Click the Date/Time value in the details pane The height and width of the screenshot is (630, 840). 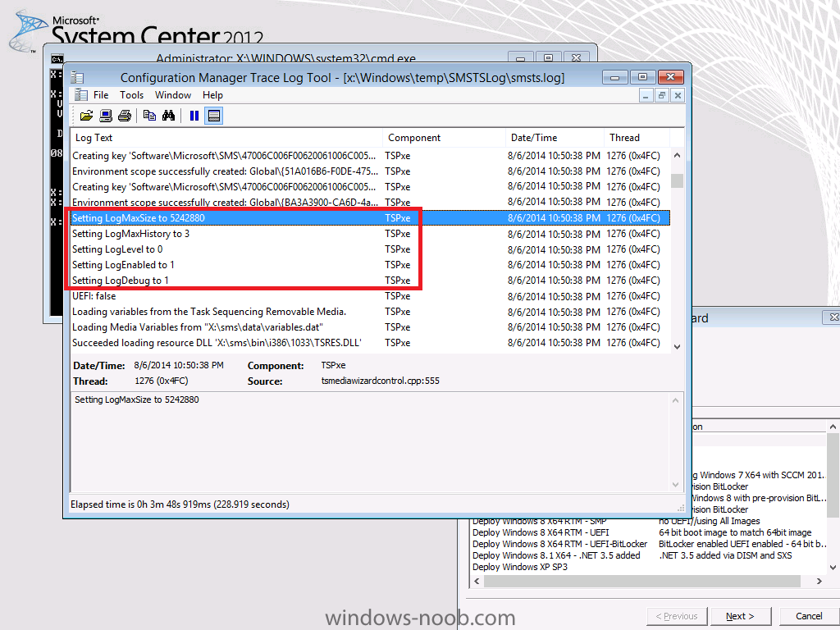(x=179, y=365)
